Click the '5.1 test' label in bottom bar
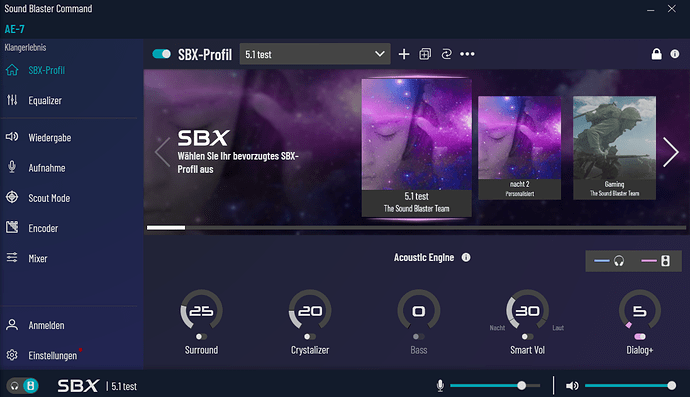Screen dimensions: 690x397 pyautogui.click(x=124, y=386)
